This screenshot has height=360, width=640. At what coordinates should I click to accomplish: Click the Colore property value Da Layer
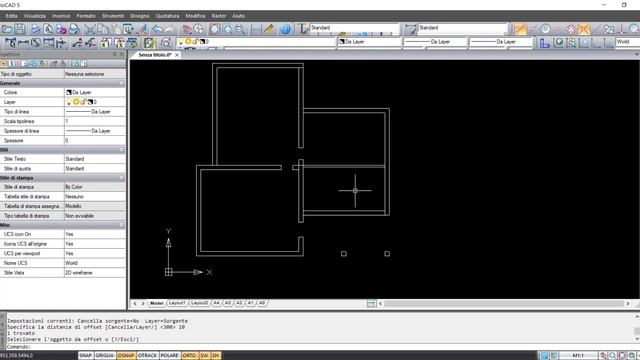(x=95, y=93)
